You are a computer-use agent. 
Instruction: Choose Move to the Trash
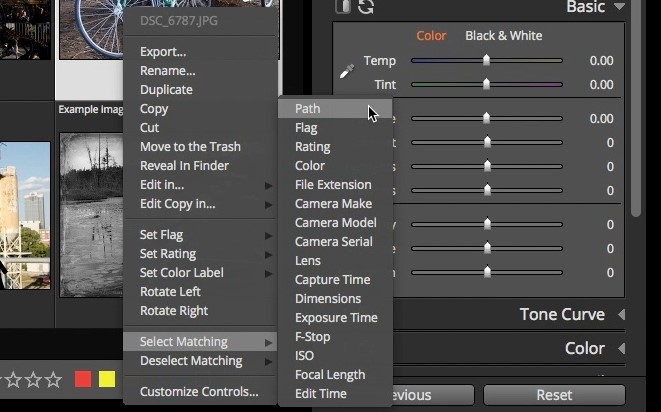tap(190, 147)
